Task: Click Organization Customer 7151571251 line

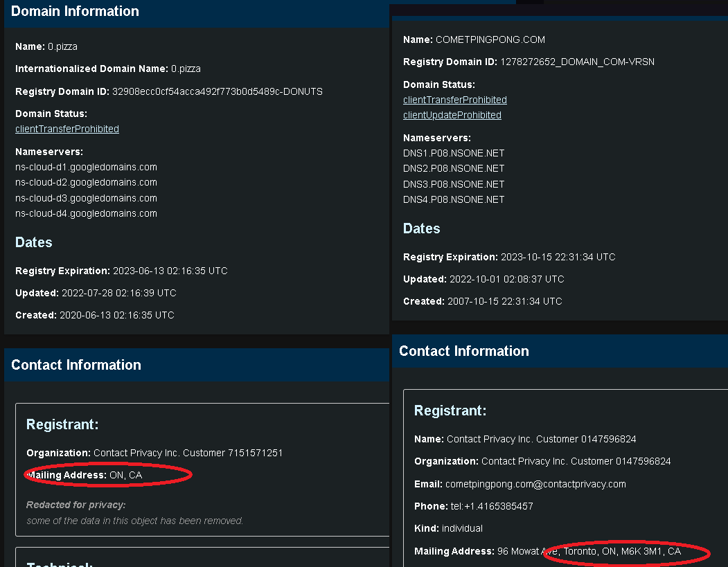Action: [x=154, y=453]
